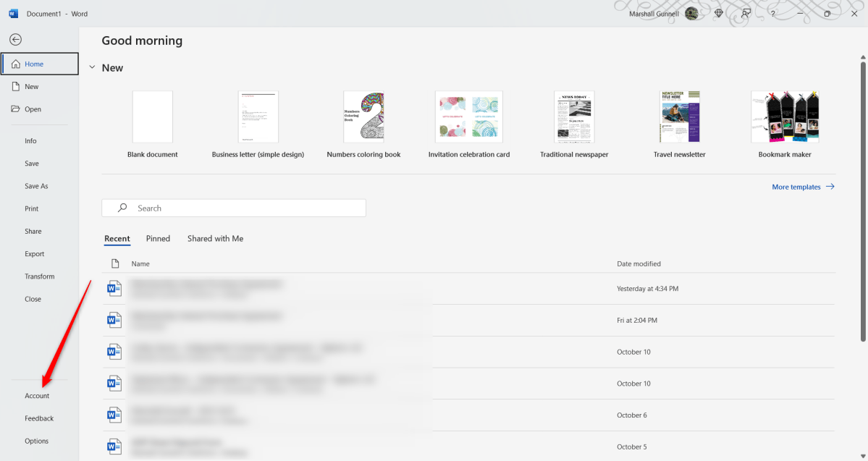Click the Open folder icon

pos(15,109)
